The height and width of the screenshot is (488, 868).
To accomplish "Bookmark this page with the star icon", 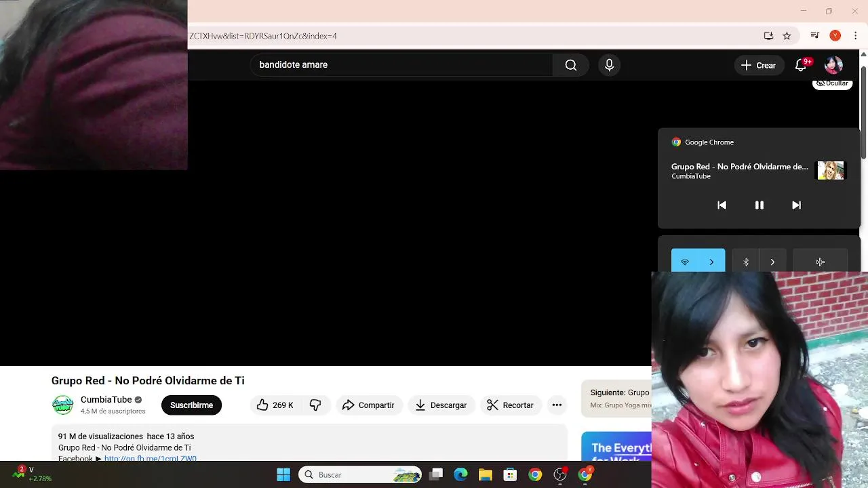I will click(787, 36).
